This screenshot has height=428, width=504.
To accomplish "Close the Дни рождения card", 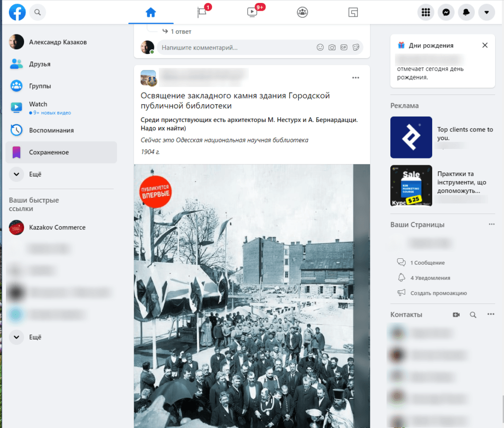I will (485, 45).
